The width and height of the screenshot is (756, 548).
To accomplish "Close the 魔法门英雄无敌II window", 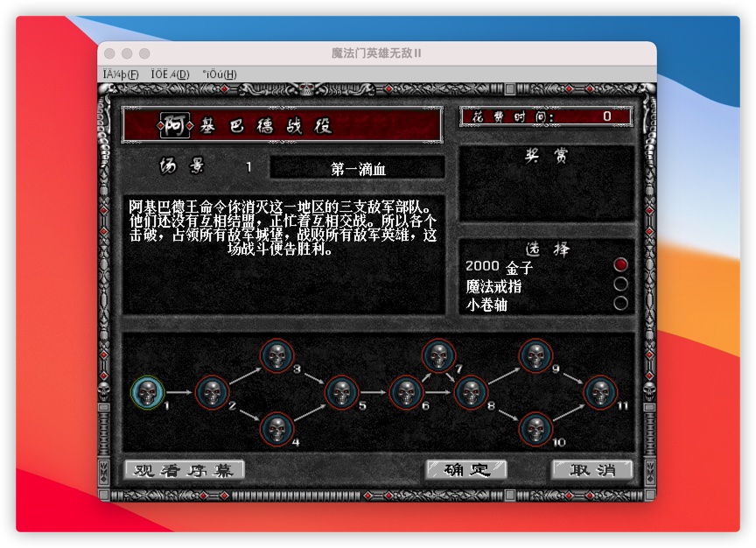I will click(x=110, y=53).
